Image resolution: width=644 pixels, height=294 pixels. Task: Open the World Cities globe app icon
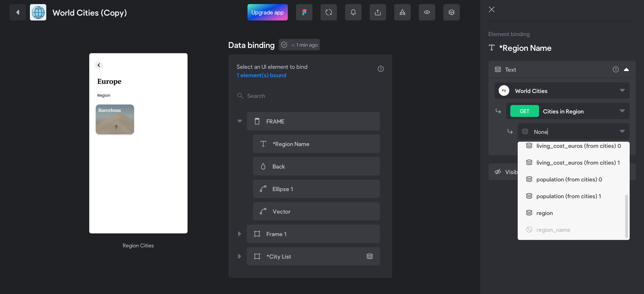38,12
